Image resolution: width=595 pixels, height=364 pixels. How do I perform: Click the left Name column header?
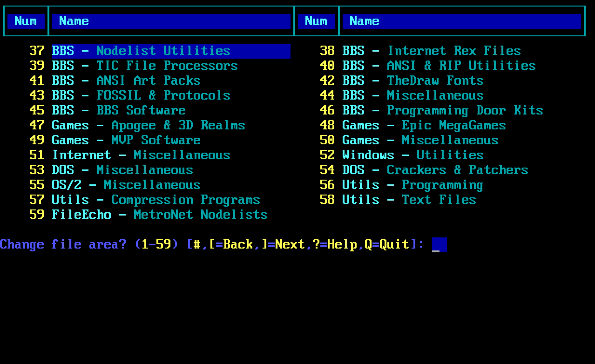(171, 21)
